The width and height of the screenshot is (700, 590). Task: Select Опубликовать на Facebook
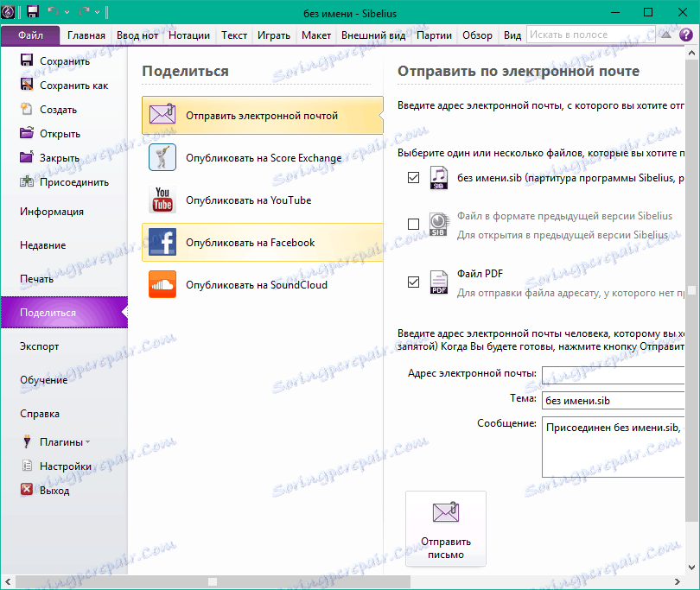pyautogui.click(x=263, y=243)
